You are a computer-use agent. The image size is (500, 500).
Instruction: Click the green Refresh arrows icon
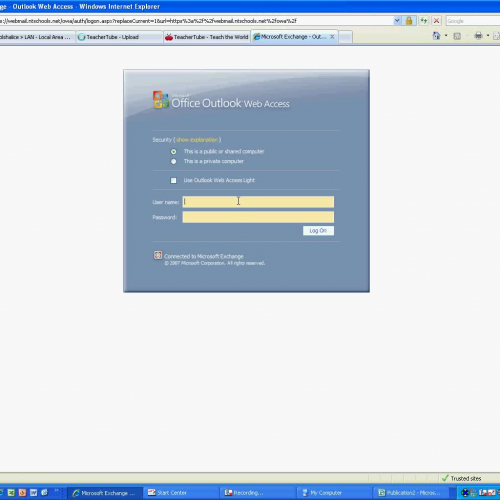click(x=423, y=21)
